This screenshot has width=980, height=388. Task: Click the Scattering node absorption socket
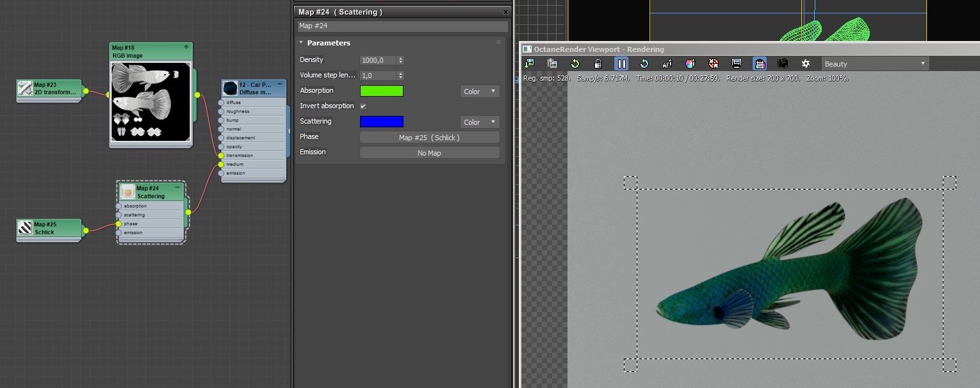[x=118, y=206]
